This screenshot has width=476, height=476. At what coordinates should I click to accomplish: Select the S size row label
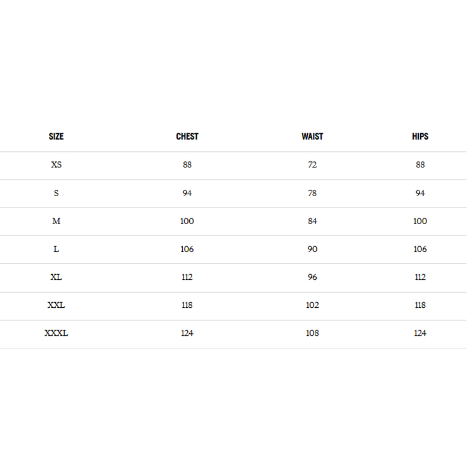[56, 193]
